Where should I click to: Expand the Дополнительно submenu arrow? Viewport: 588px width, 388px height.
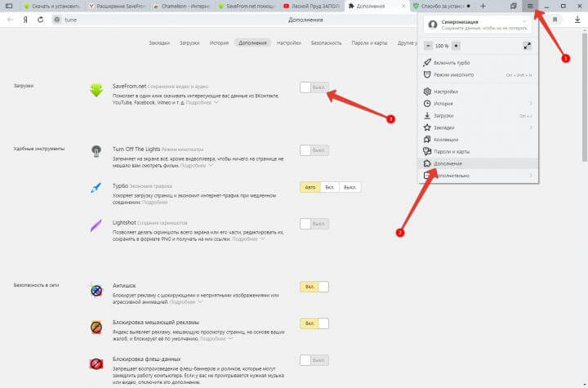531,176
